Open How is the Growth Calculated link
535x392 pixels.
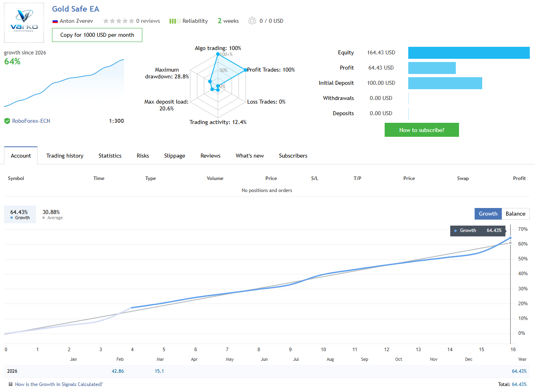pos(59,384)
